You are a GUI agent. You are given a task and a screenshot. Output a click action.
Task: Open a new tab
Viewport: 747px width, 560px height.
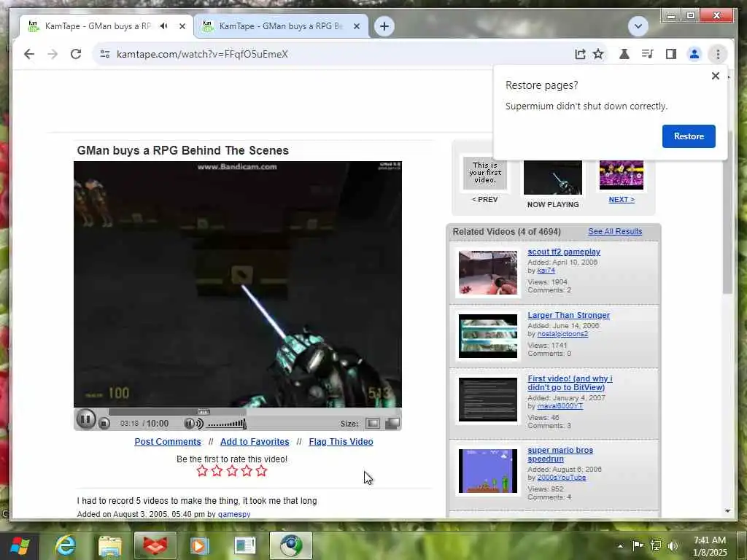coord(384,26)
